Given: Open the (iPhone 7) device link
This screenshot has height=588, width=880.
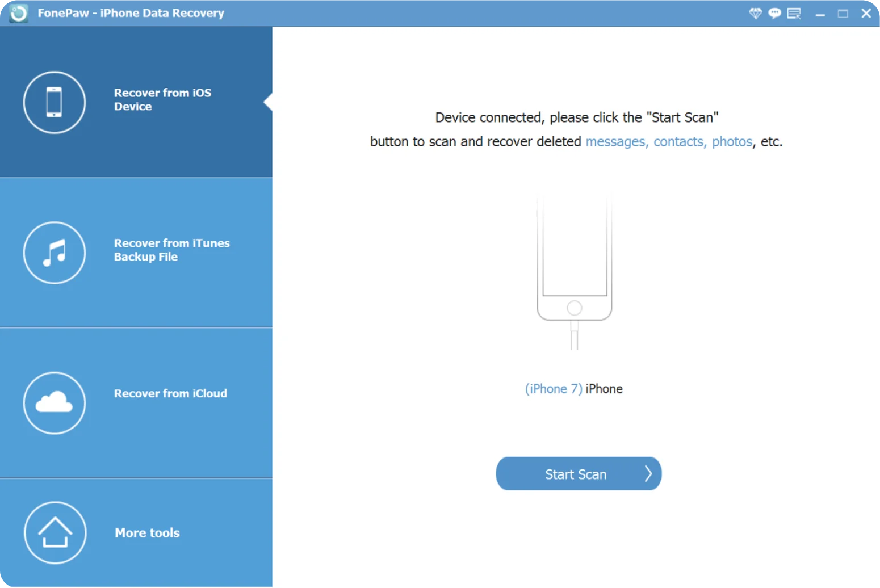Looking at the screenshot, I should point(553,388).
